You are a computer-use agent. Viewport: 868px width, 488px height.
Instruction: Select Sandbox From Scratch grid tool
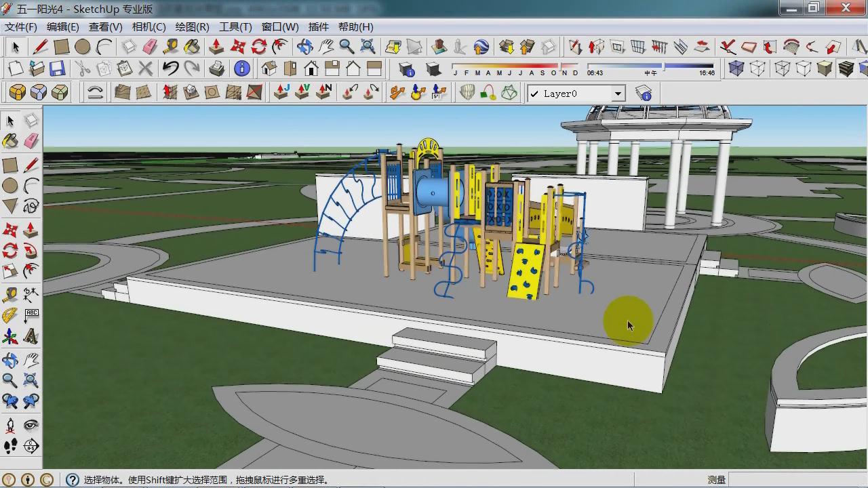(143, 92)
